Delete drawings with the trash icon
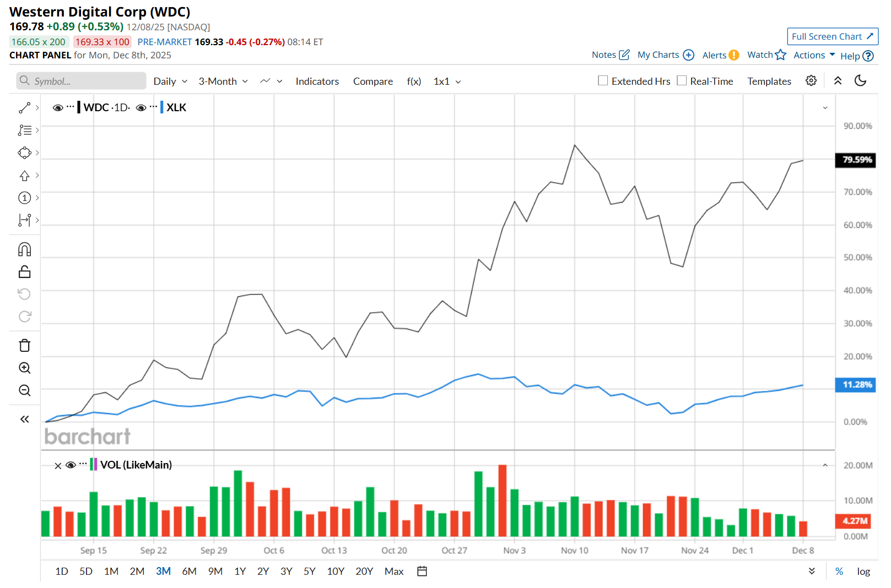 coord(24,345)
